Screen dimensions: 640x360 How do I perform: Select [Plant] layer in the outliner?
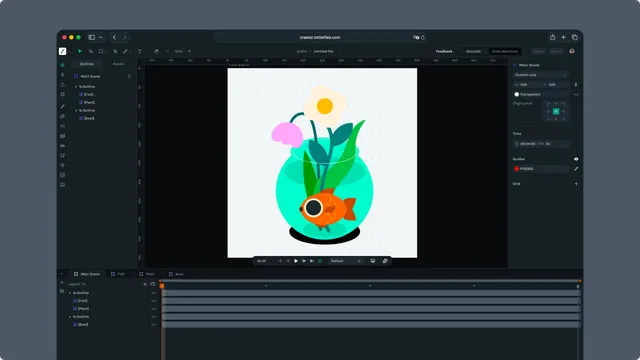(87, 102)
